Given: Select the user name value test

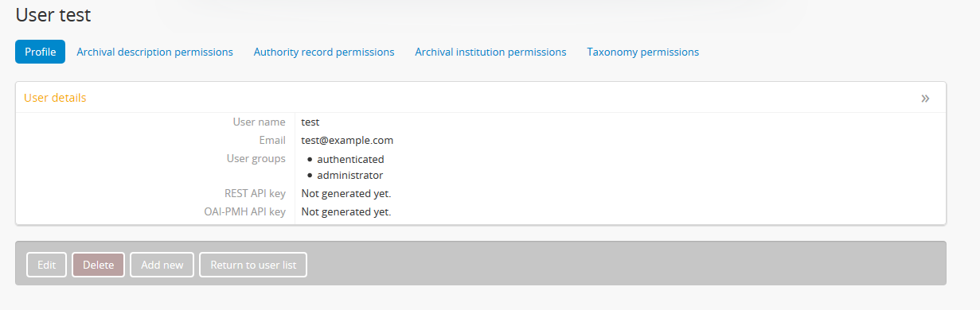Looking at the screenshot, I should point(310,122).
